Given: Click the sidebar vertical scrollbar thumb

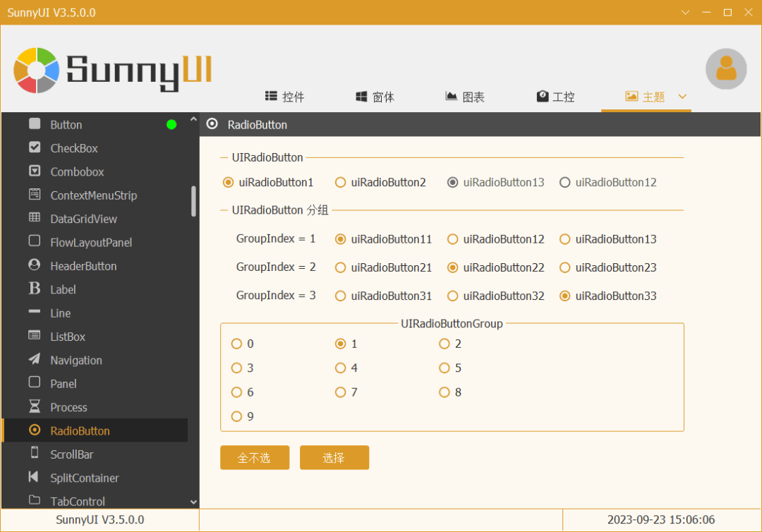Looking at the screenshot, I should tap(194, 201).
